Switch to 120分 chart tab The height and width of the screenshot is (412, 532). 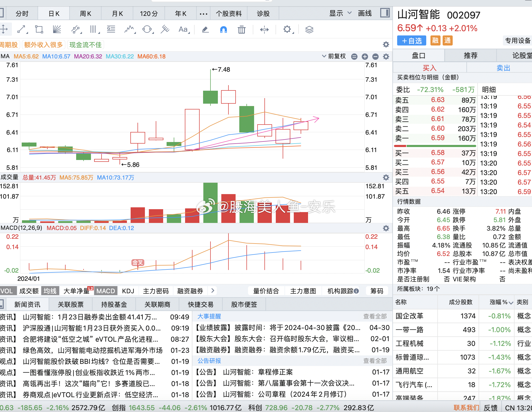pyautogui.click(x=149, y=13)
